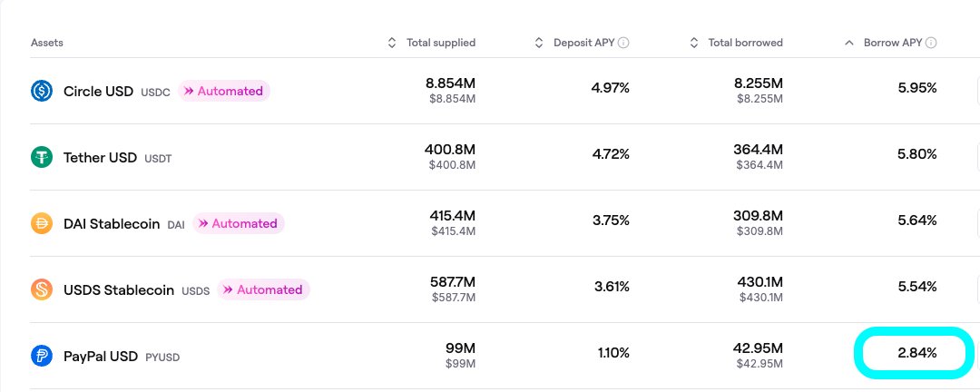Click the Circle USD coin icon
The height and width of the screenshot is (392, 980).
(42, 92)
